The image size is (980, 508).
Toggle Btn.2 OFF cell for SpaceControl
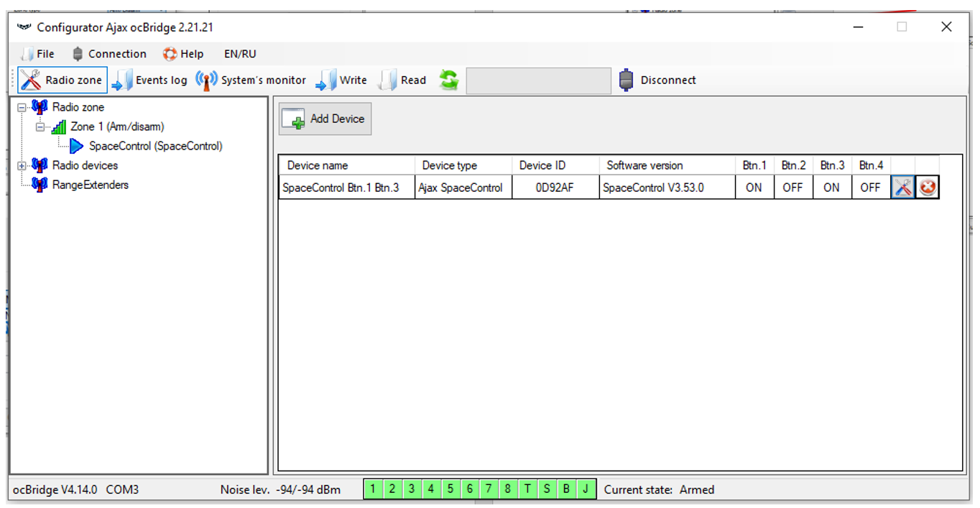793,188
